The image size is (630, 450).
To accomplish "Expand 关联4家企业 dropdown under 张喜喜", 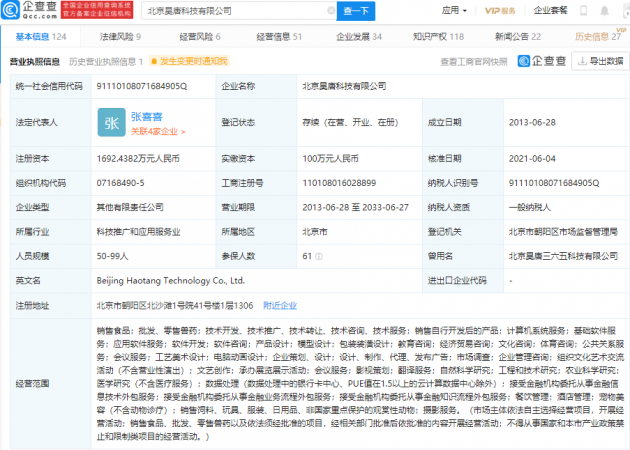I will pos(159,131).
